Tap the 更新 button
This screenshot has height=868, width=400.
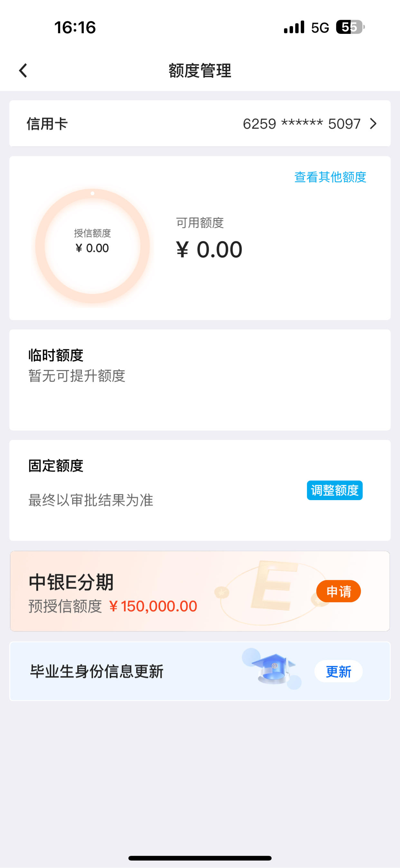click(338, 672)
